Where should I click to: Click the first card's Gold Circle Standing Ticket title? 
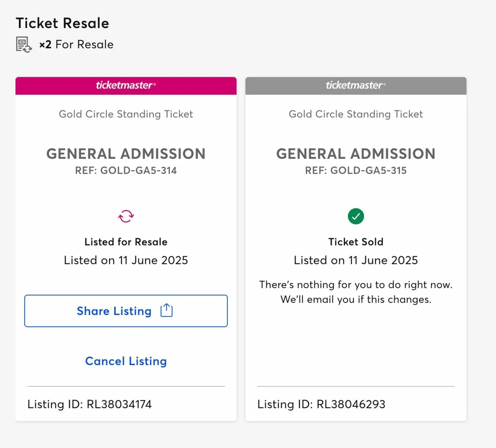126,114
